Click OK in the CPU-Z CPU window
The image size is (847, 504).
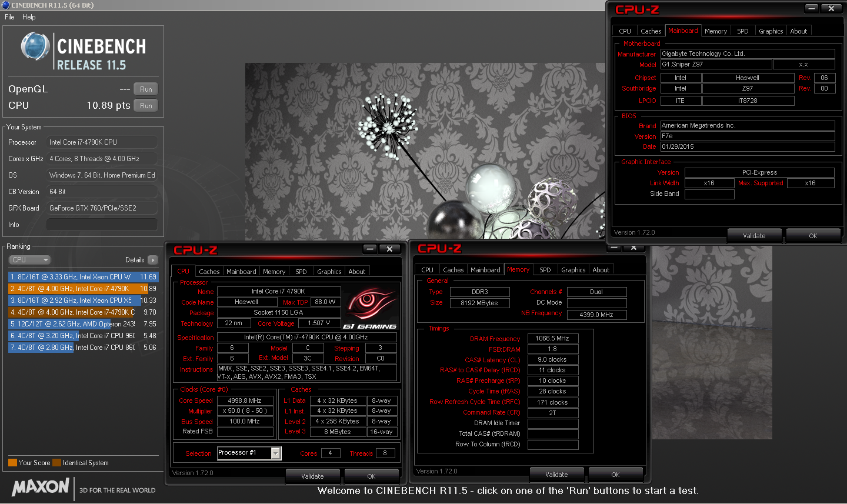coord(371,476)
